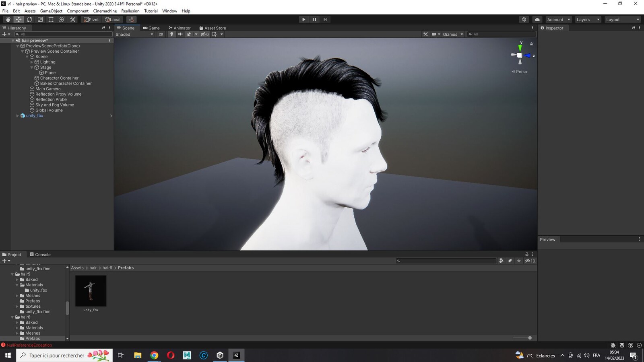Click the NullReferenceException status message
644x362 pixels.
pyautogui.click(x=29, y=345)
